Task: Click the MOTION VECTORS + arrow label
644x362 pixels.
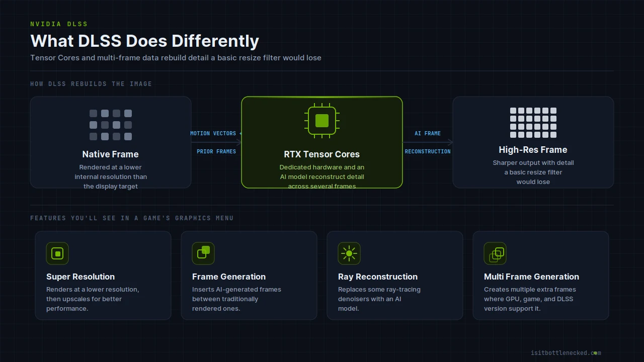Action: tap(216, 133)
